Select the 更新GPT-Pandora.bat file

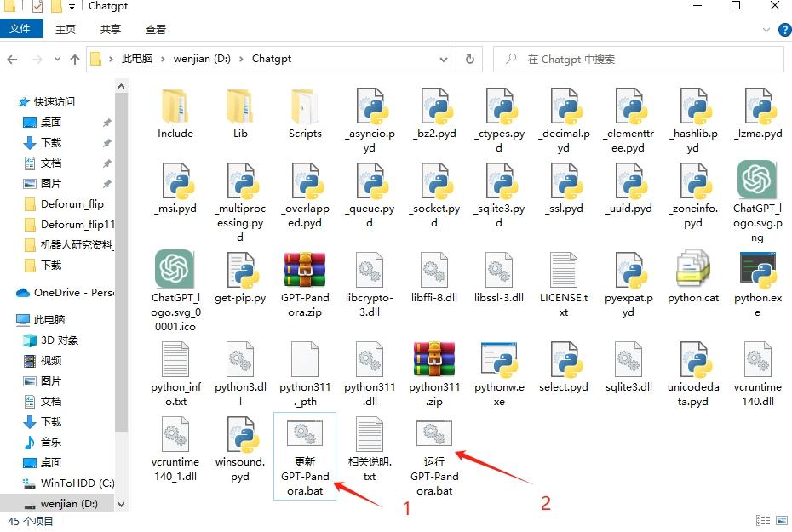[305, 457]
